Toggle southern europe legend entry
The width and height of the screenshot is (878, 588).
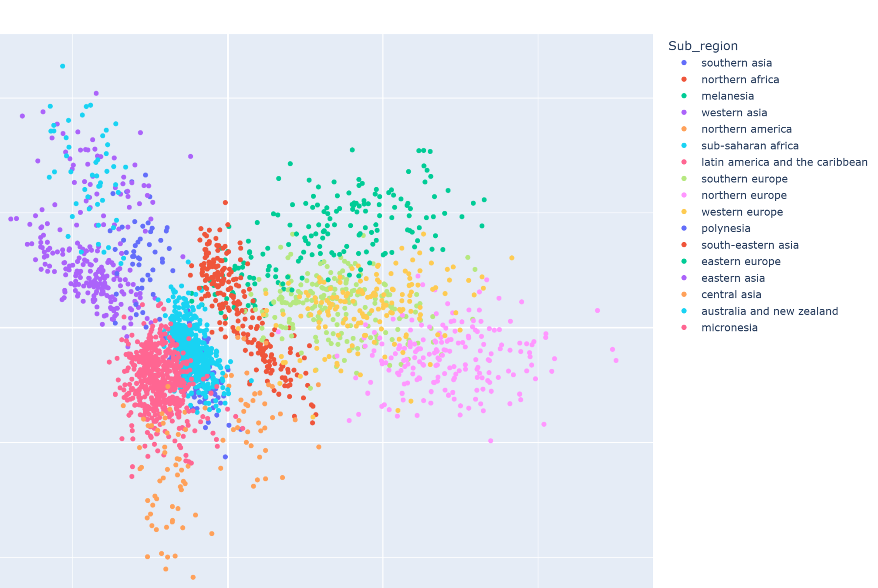[x=744, y=179]
